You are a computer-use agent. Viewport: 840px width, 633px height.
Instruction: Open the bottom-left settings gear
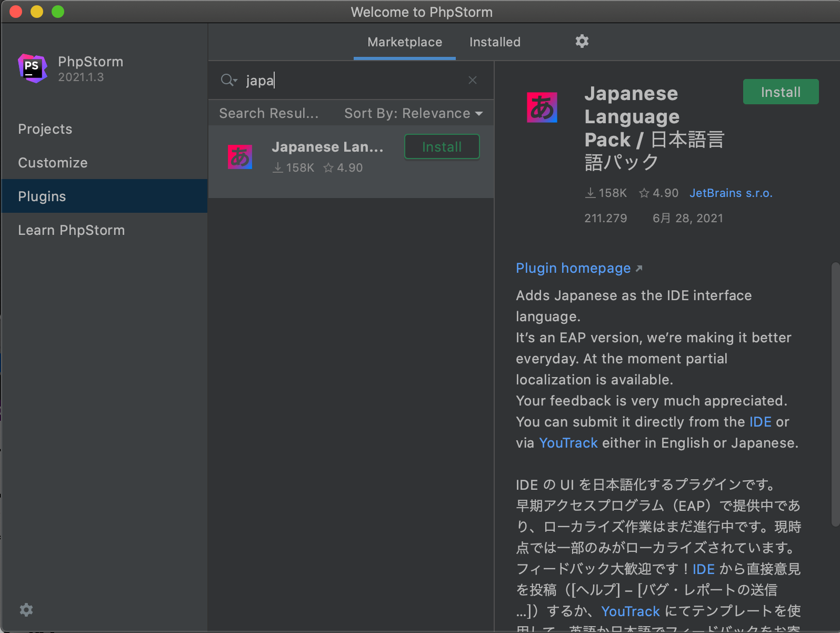[26, 610]
